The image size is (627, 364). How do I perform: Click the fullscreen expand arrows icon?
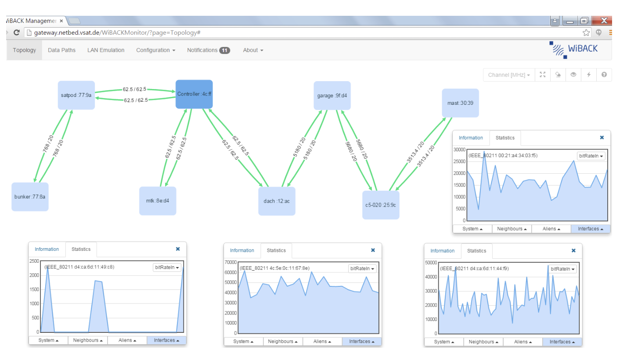[543, 75]
